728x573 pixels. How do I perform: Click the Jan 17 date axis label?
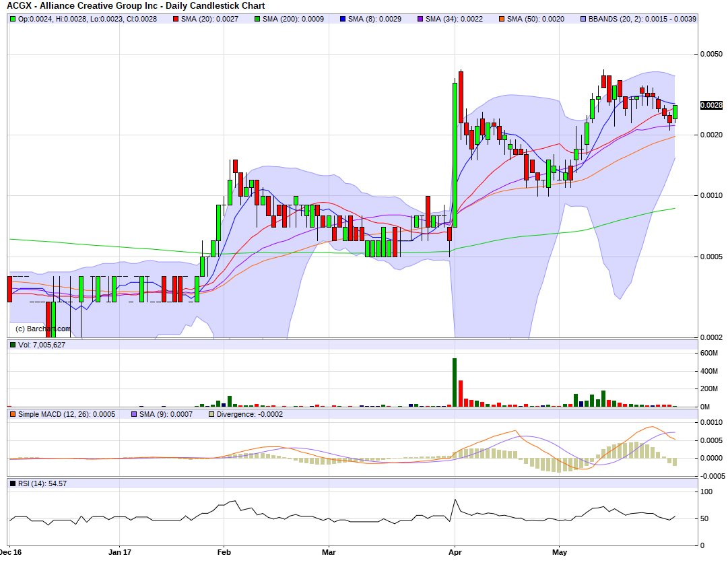[x=120, y=552]
